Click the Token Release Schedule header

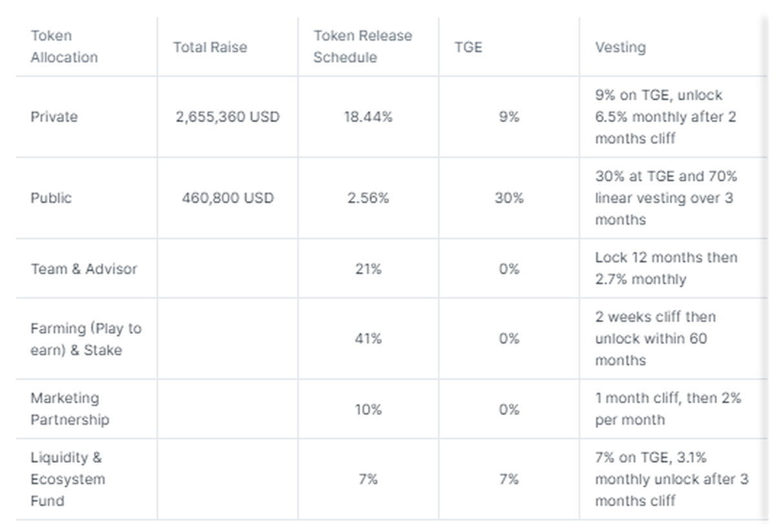click(362, 47)
